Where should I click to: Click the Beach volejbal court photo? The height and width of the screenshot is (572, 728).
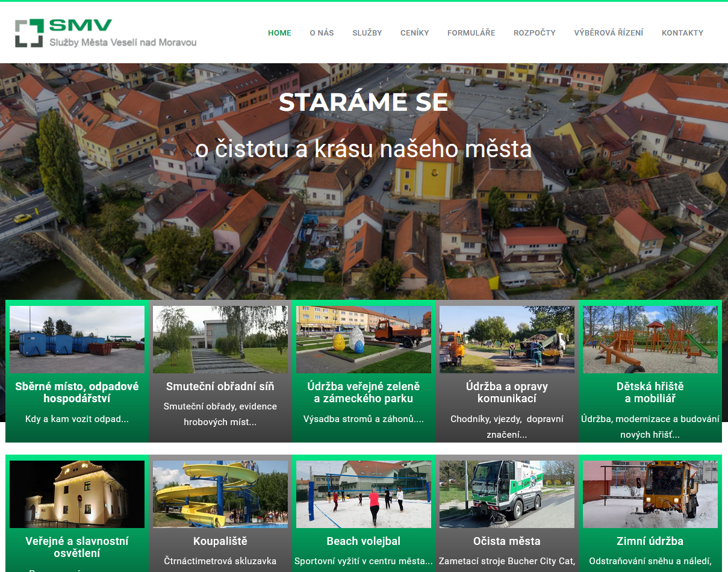point(364,494)
